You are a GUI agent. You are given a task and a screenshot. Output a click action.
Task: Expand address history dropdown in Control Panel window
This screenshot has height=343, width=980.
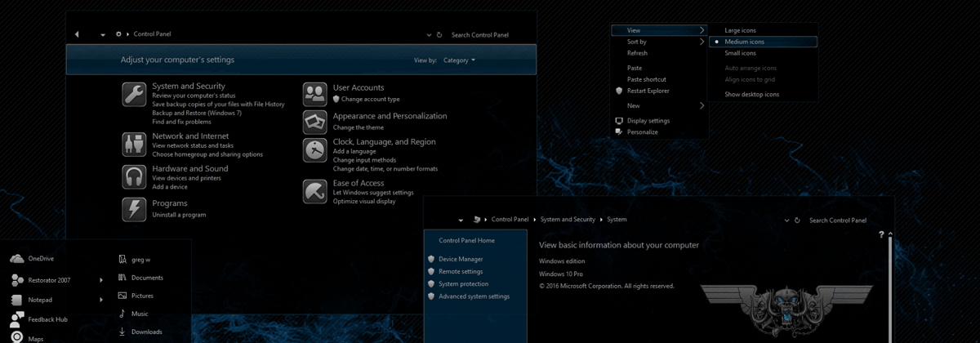pos(430,35)
